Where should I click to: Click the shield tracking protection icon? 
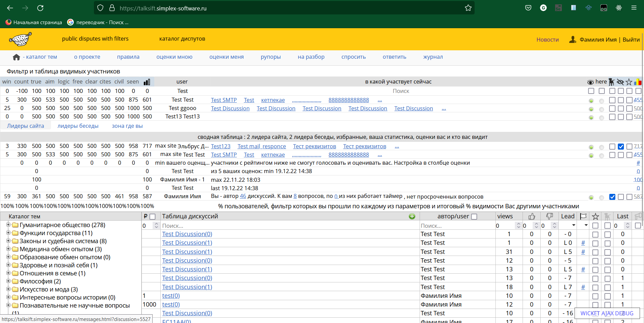pyautogui.click(x=100, y=8)
